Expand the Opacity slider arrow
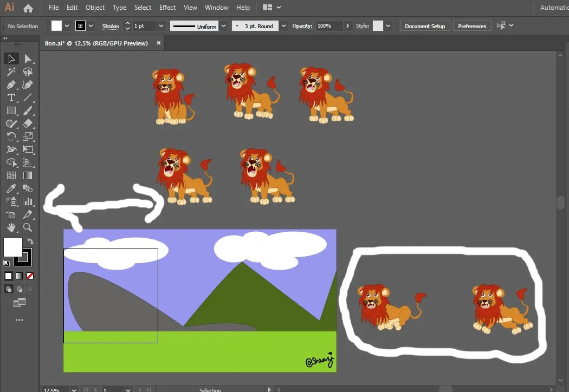 [x=348, y=26]
